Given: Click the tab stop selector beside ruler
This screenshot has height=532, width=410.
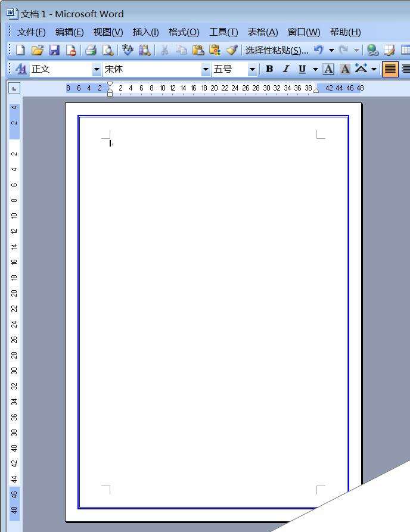Looking at the screenshot, I should click(14, 88).
